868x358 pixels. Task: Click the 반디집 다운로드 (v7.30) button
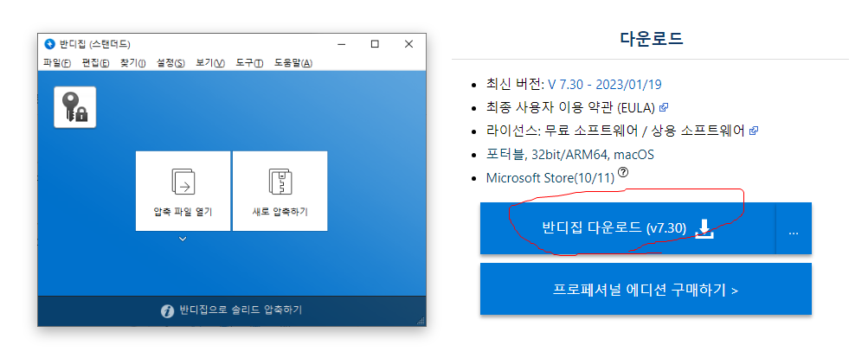point(627,228)
